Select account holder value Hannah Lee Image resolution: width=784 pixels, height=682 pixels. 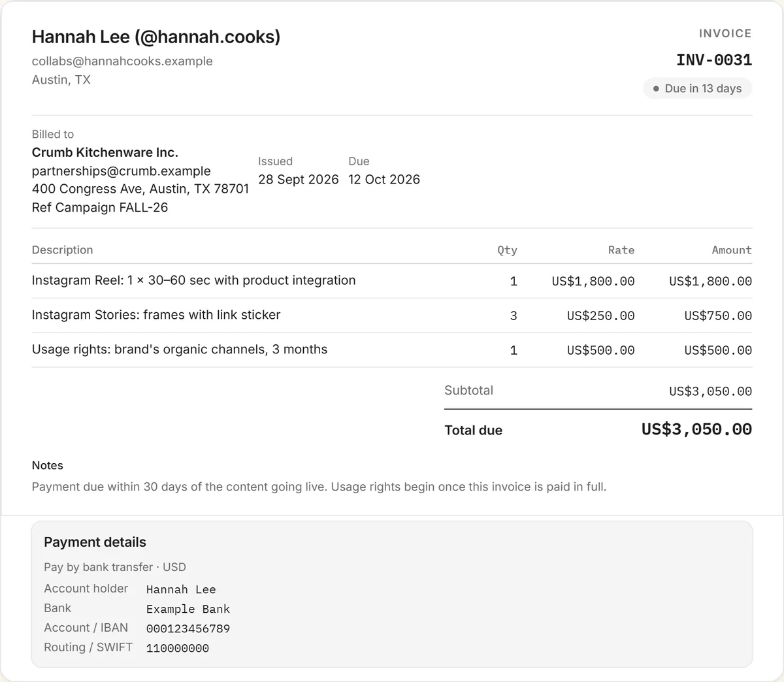click(181, 590)
